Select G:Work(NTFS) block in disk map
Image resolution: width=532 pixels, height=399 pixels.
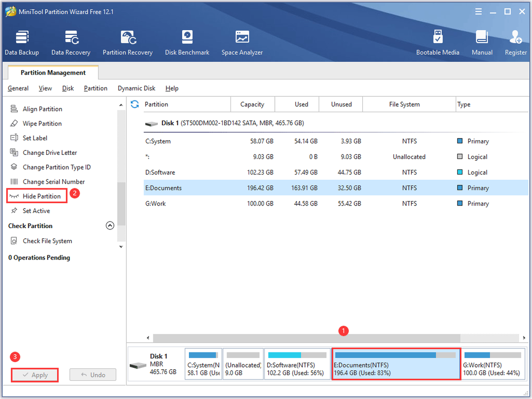click(493, 364)
